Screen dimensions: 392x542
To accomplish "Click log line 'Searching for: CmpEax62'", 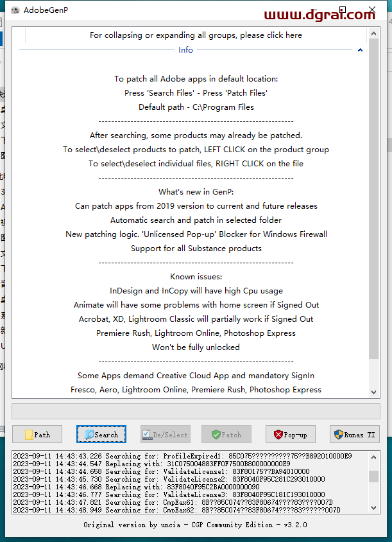I will (176, 509).
